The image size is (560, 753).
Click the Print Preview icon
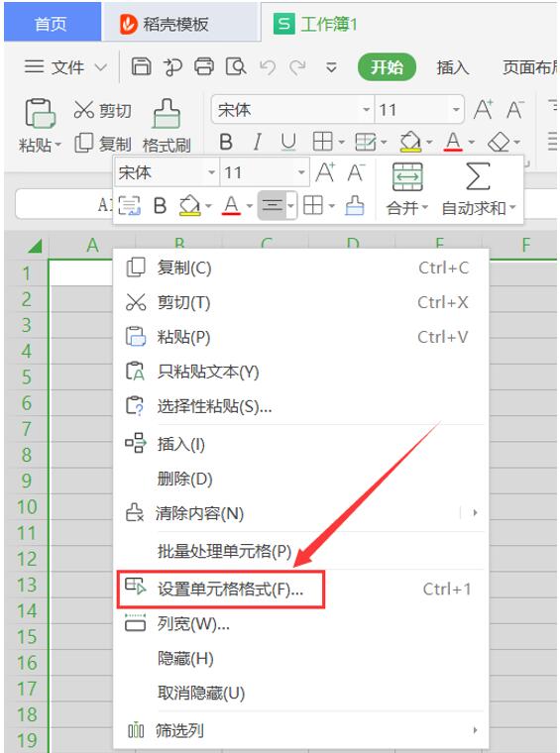(236, 66)
